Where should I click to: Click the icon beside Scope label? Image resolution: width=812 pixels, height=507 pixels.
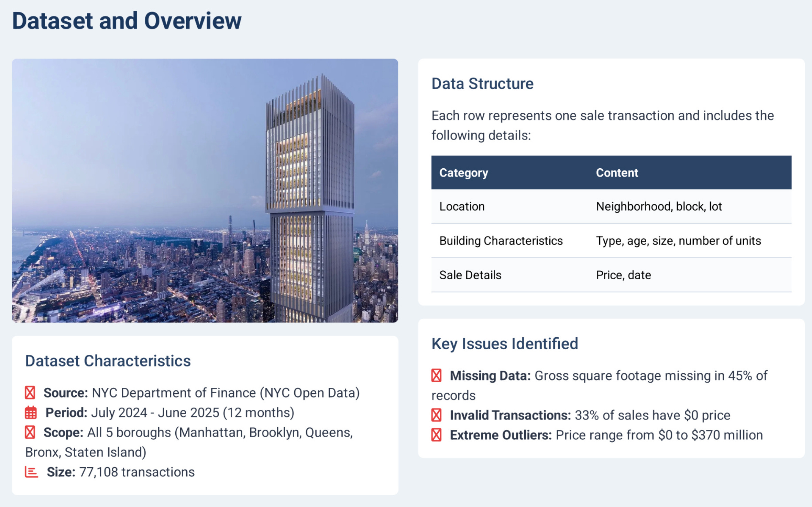[30, 432]
